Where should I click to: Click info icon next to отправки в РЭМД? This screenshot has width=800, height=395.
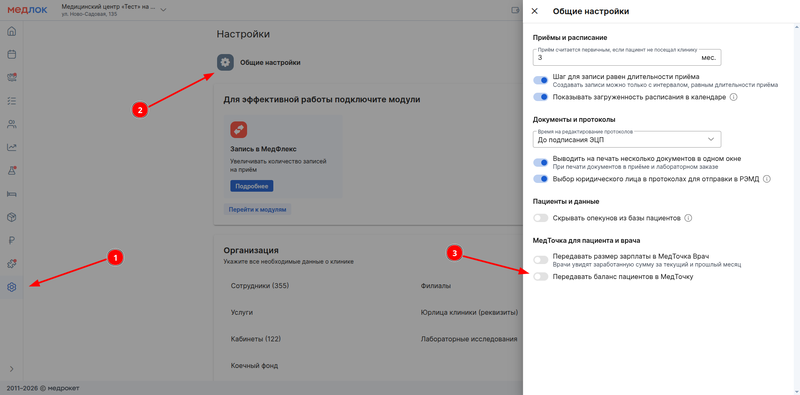[x=766, y=179]
